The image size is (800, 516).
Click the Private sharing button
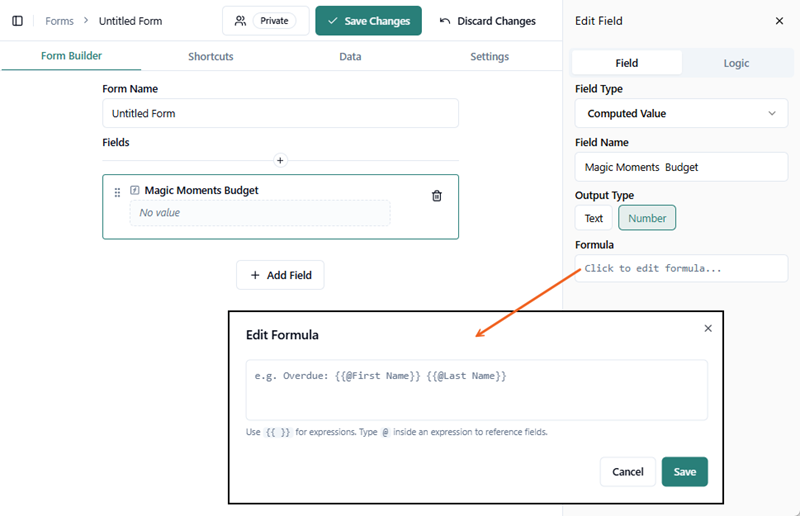pos(265,21)
